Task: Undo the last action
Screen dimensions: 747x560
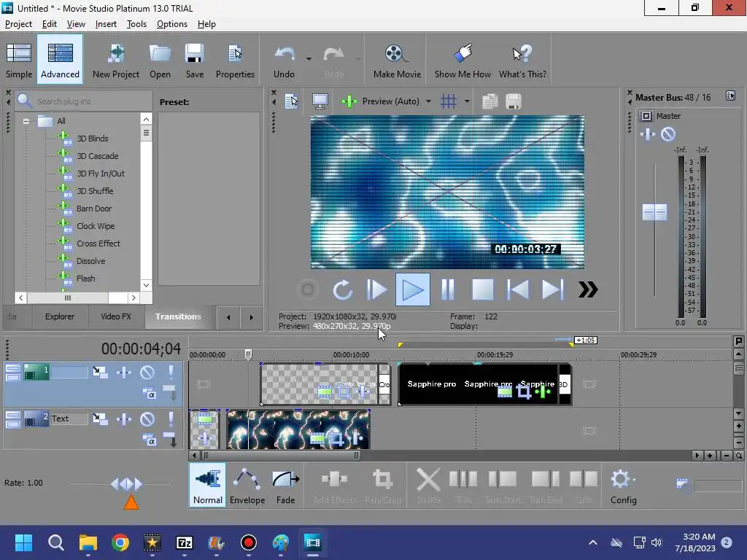Action: [x=285, y=60]
